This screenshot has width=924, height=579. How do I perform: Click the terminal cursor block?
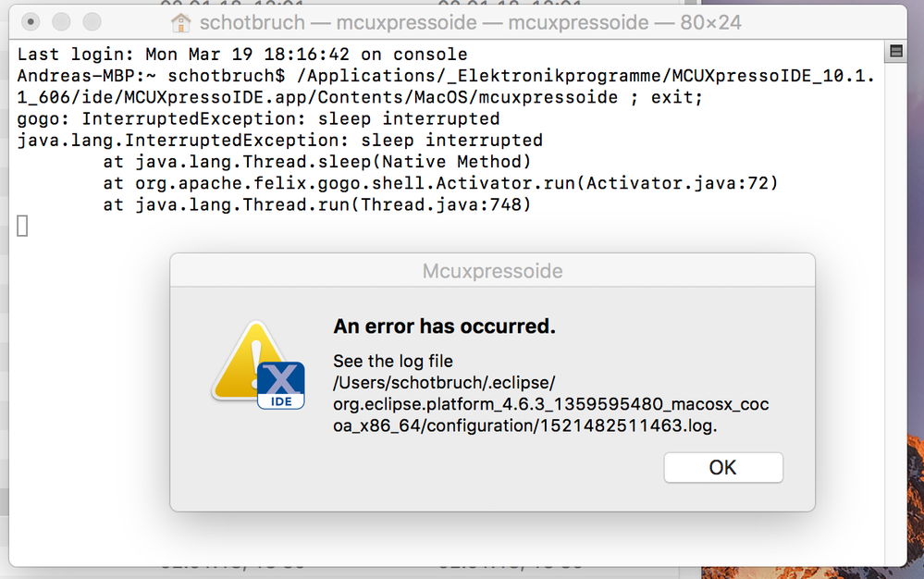23,225
